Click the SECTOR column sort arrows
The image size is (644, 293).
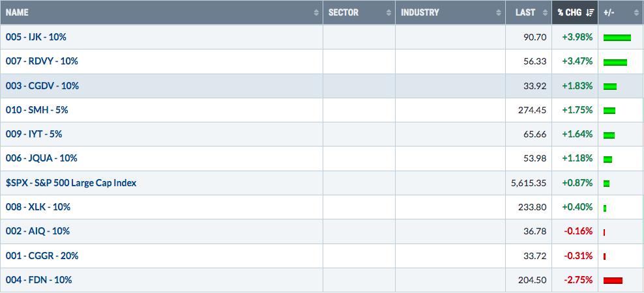[x=388, y=13]
